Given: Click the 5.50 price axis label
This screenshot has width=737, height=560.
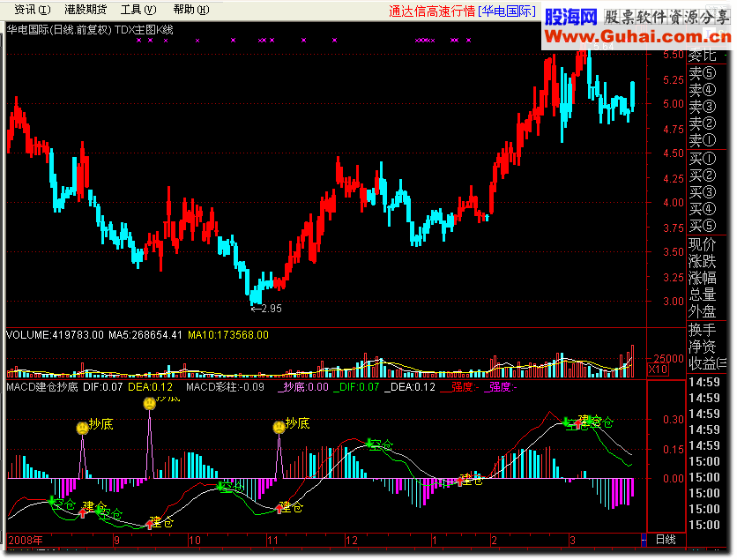Looking at the screenshot, I should click(673, 55).
